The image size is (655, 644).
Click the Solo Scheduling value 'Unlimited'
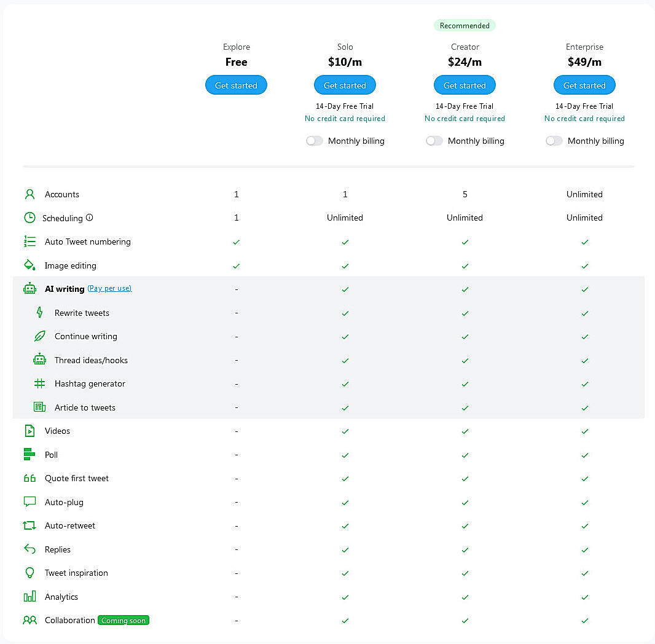(x=345, y=218)
